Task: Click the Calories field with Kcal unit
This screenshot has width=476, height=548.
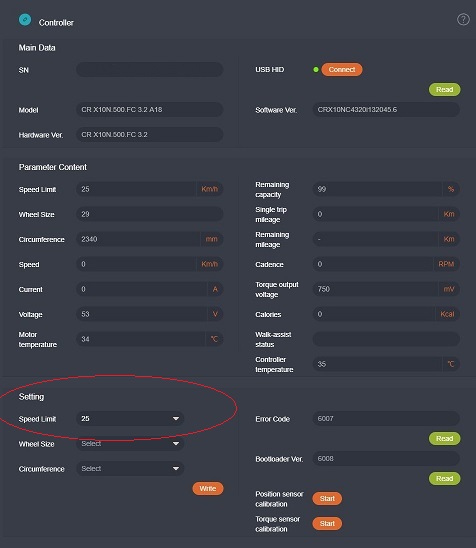Action: tap(386, 314)
